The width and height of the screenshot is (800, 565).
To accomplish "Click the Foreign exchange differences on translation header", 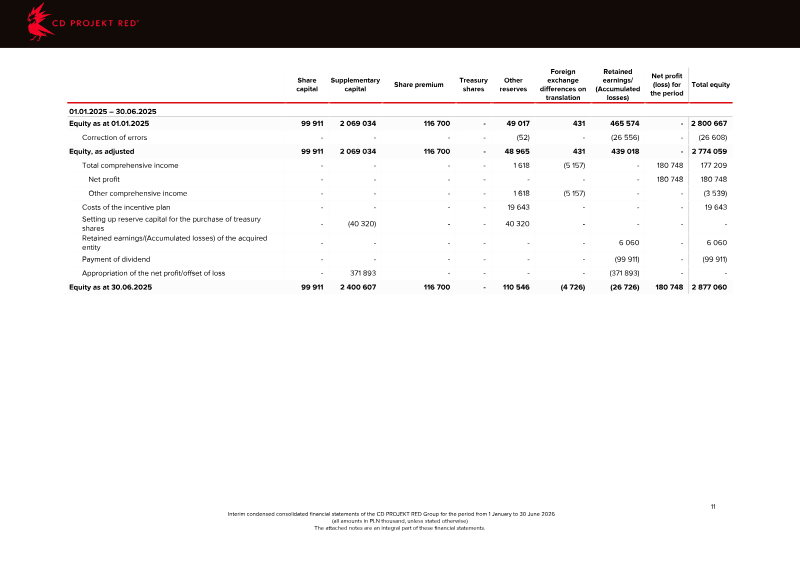I will click(x=563, y=85).
